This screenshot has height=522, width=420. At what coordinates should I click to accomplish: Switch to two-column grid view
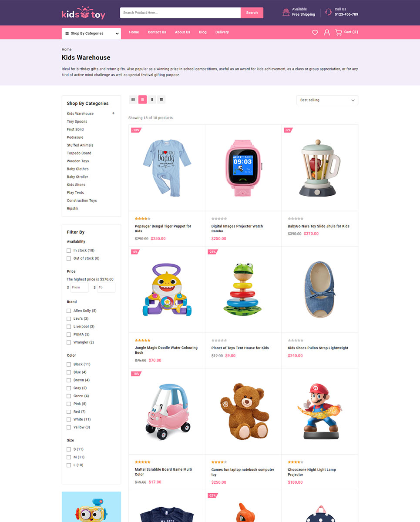(152, 100)
